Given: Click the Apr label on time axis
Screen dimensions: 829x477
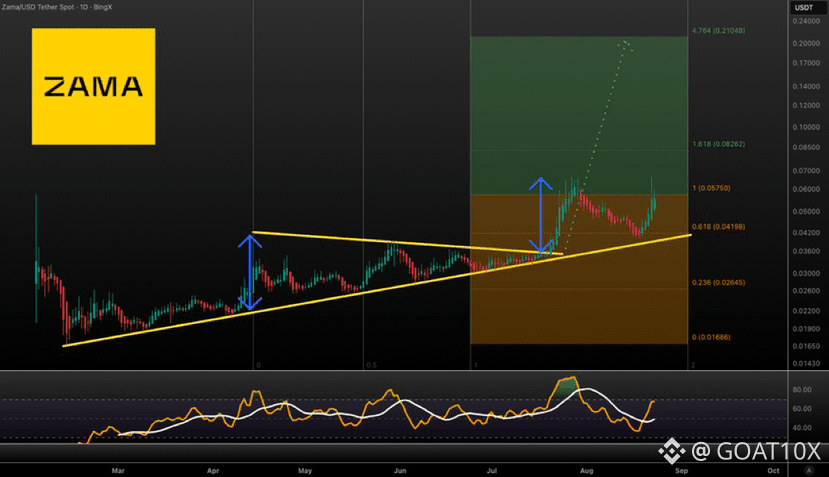Looking at the screenshot, I should tap(213, 471).
